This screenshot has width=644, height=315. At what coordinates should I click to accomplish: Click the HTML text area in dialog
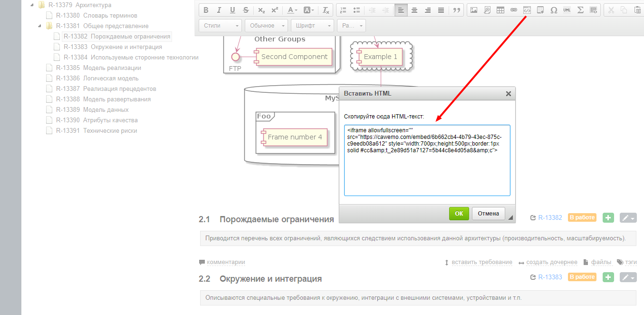pyautogui.click(x=427, y=160)
